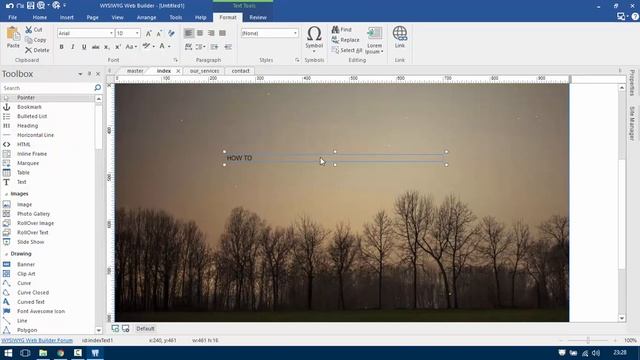Insert a Symbol with omega icon

click(x=314, y=39)
